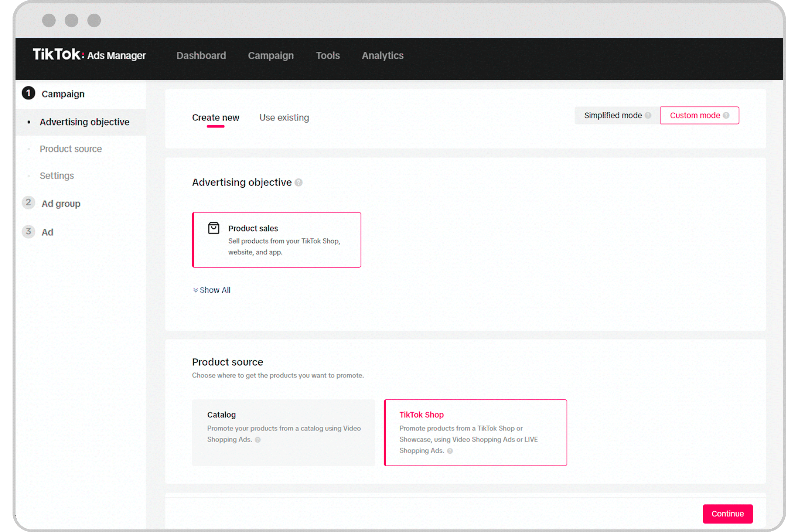Image resolution: width=798 pixels, height=532 pixels.
Task: Choose the Product sales objective card
Action: pos(276,240)
